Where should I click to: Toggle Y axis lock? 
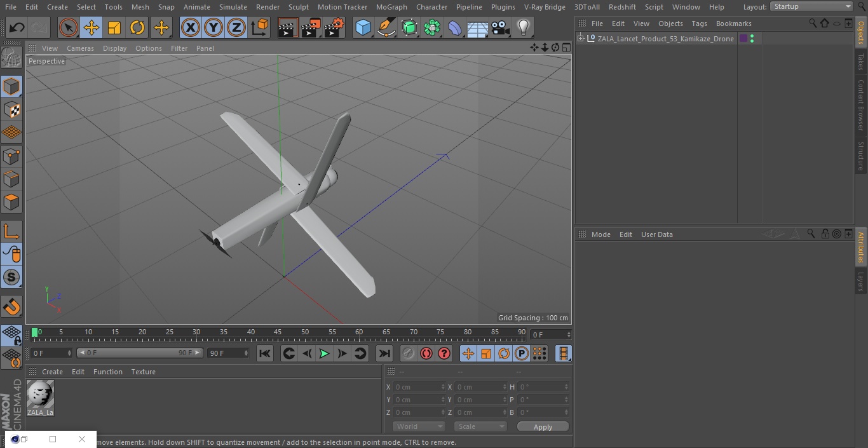coord(214,27)
